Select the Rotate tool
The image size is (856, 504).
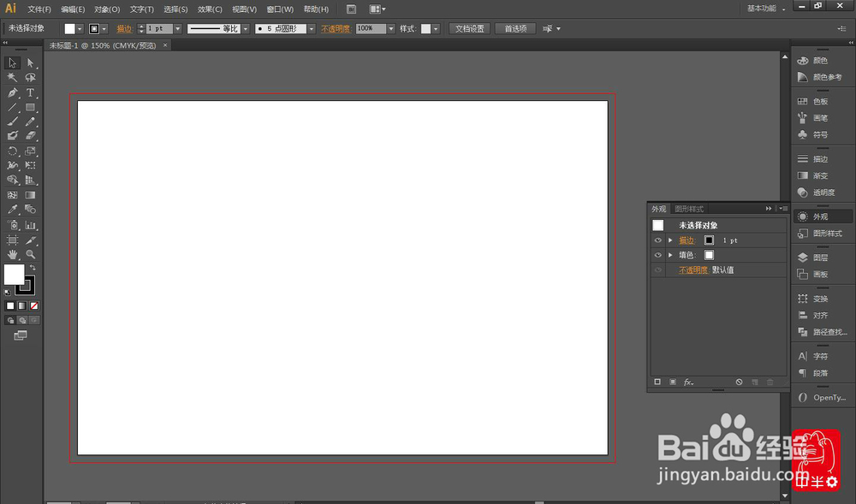(x=12, y=151)
